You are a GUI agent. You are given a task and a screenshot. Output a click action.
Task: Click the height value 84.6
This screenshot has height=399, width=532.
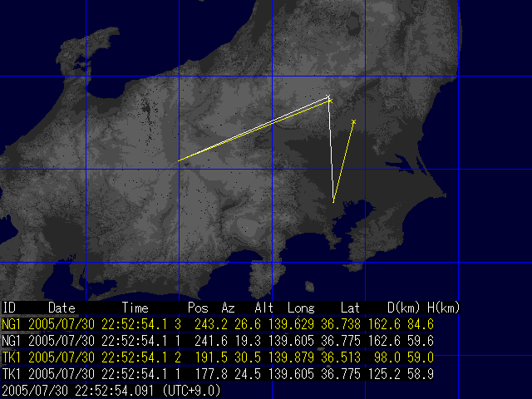[x=446, y=322]
